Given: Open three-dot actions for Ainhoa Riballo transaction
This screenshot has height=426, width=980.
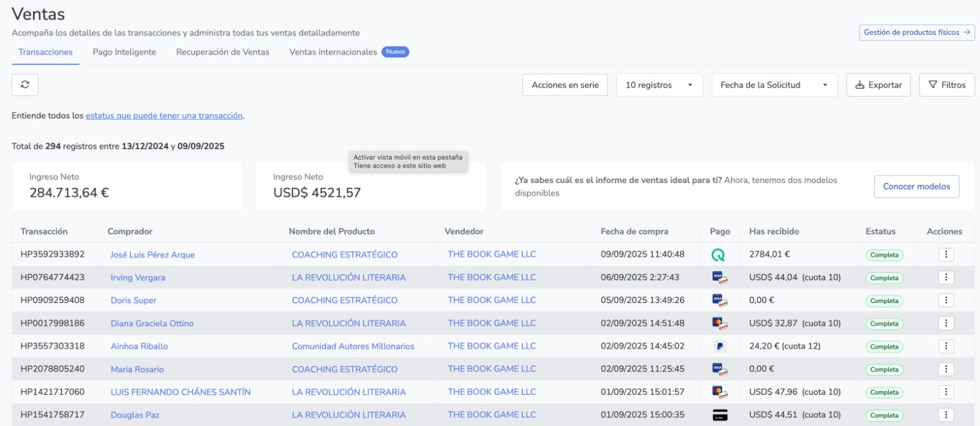Looking at the screenshot, I should click(x=946, y=346).
